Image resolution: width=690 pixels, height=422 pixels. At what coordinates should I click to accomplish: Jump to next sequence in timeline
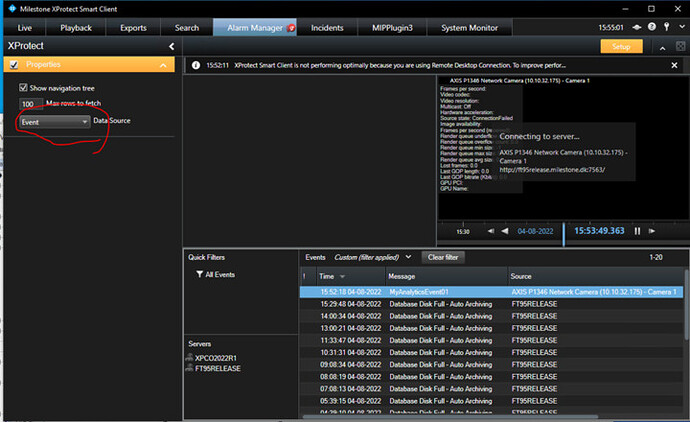pos(652,231)
